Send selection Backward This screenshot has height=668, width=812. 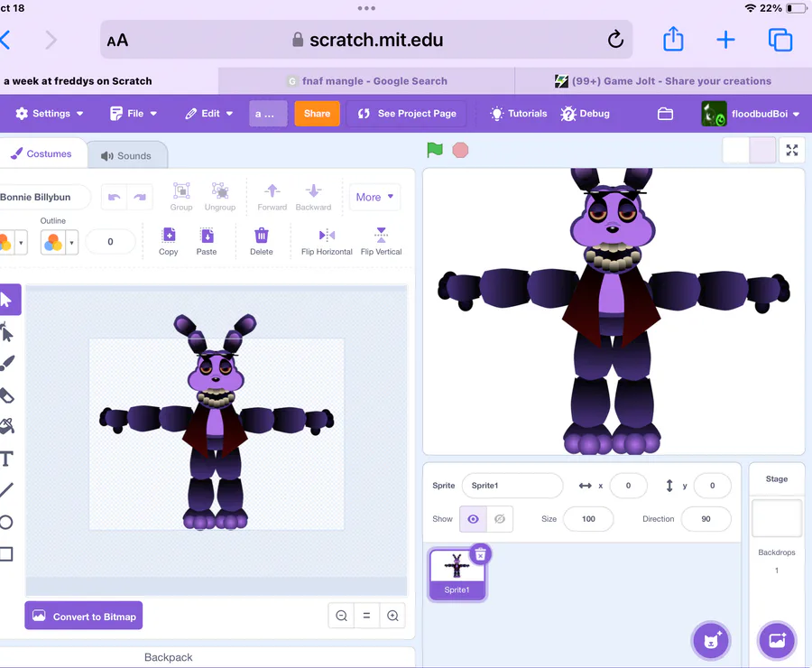point(313,197)
